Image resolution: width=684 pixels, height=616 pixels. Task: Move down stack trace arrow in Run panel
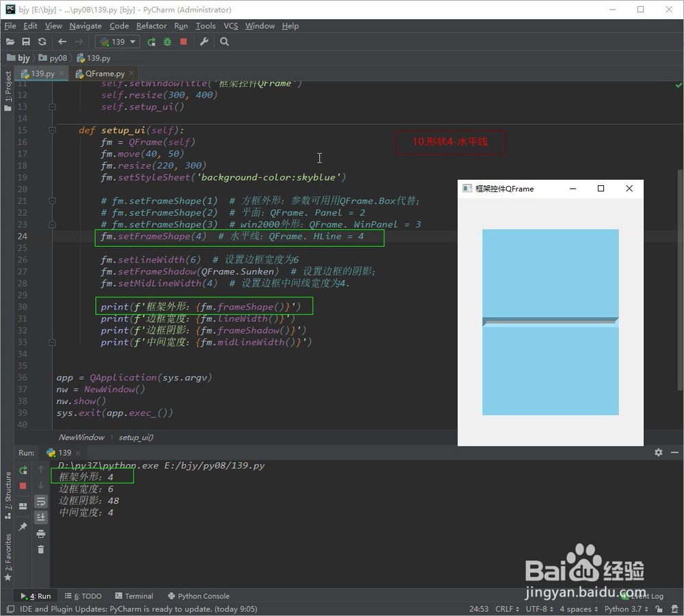[40, 485]
